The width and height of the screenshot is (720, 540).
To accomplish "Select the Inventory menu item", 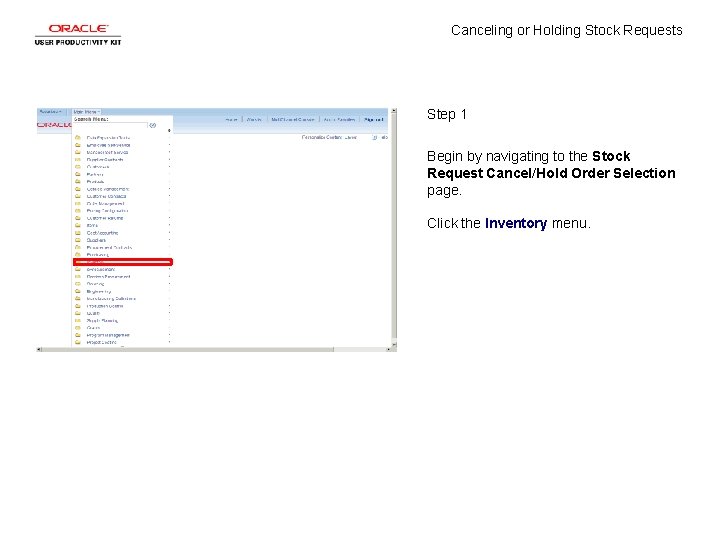I will 123,262.
